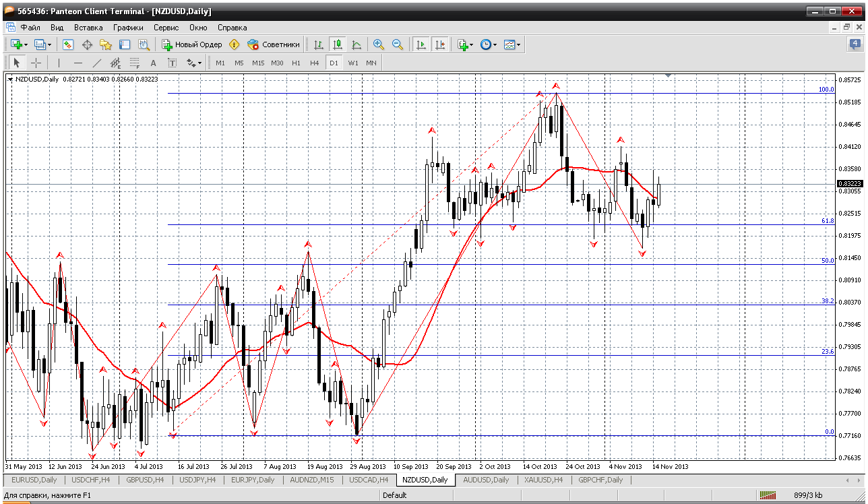Toggle Chart Shift button
This screenshot has height=504, width=868.
440,44
